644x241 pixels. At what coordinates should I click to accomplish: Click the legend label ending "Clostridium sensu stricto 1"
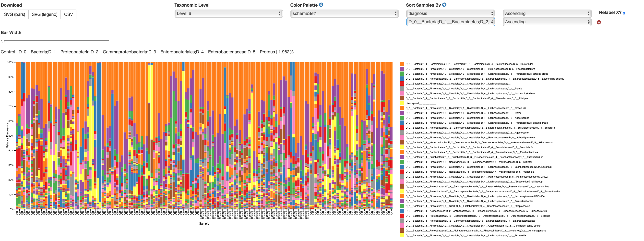[x=474, y=226]
